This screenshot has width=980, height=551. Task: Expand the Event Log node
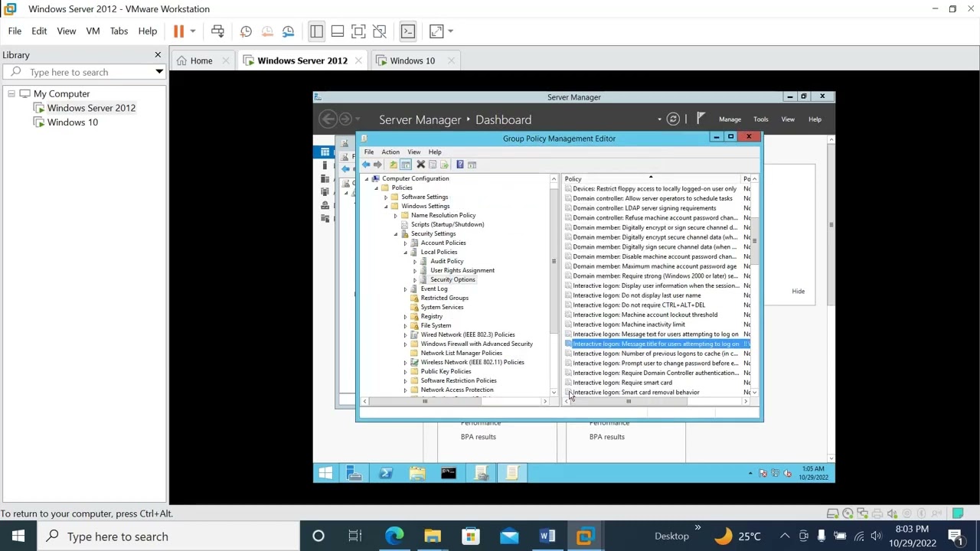coord(405,289)
